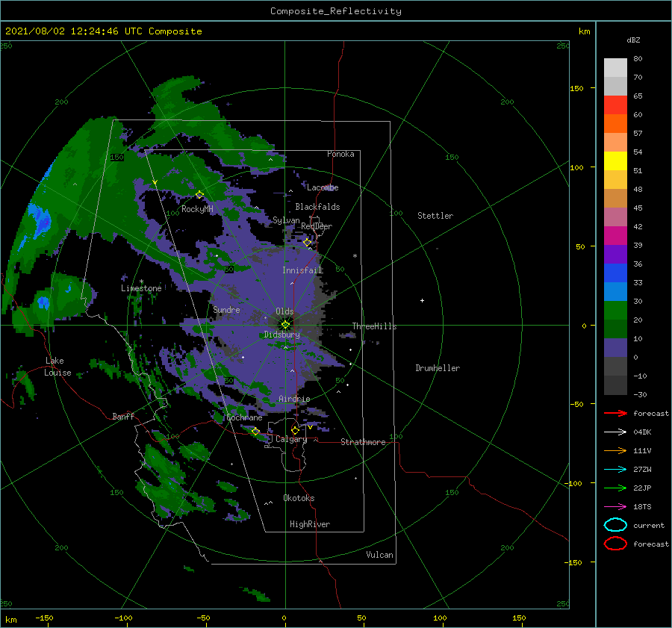Select the red 65 dBZ swatch

[x=615, y=105]
